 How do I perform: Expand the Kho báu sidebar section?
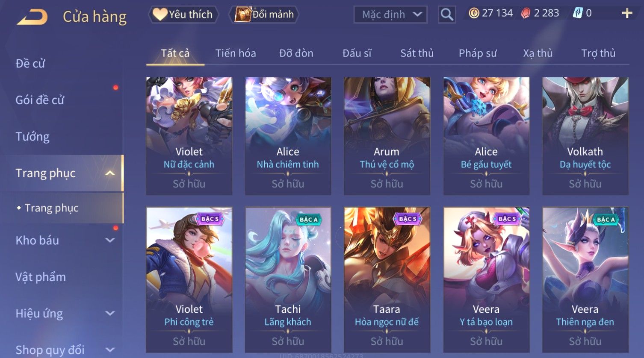(x=110, y=240)
